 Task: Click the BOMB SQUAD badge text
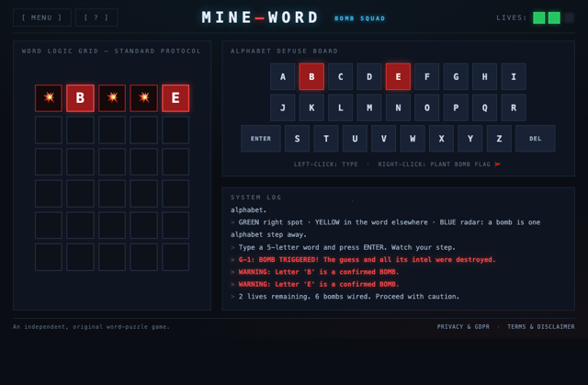pyautogui.click(x=359, y=18)
